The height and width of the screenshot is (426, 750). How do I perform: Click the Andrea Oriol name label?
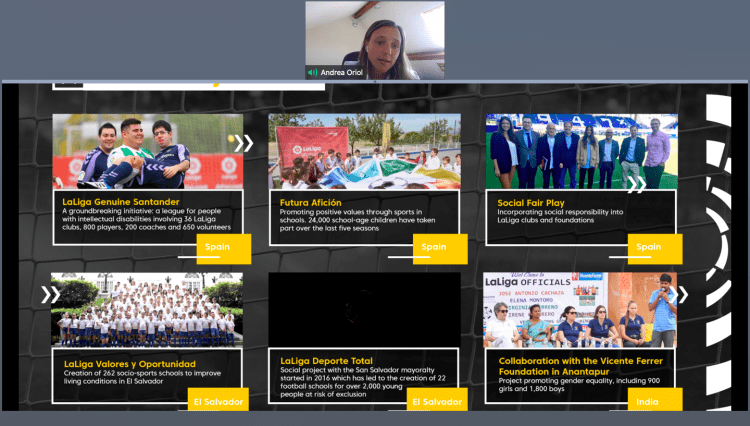342,73
